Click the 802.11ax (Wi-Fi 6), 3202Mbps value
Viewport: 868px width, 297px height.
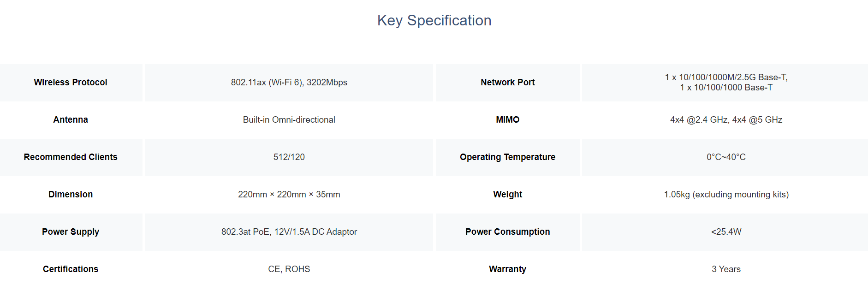pyautogui.click(x=289, y=83)
